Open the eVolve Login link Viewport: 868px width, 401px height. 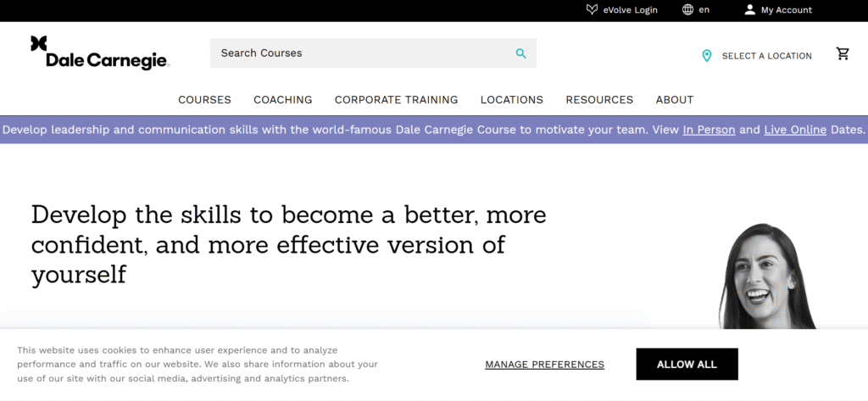[x=630, y=10]
